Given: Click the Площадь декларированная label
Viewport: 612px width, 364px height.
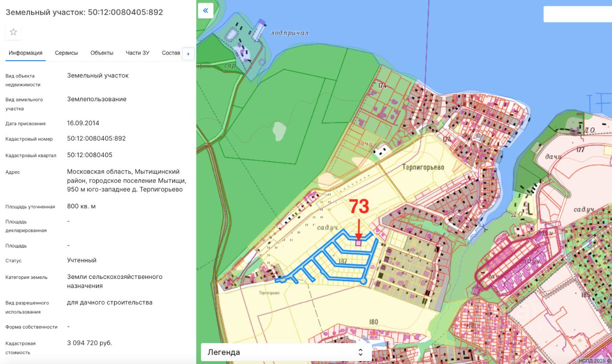Looking at the screenshot, I should point(26,226).
